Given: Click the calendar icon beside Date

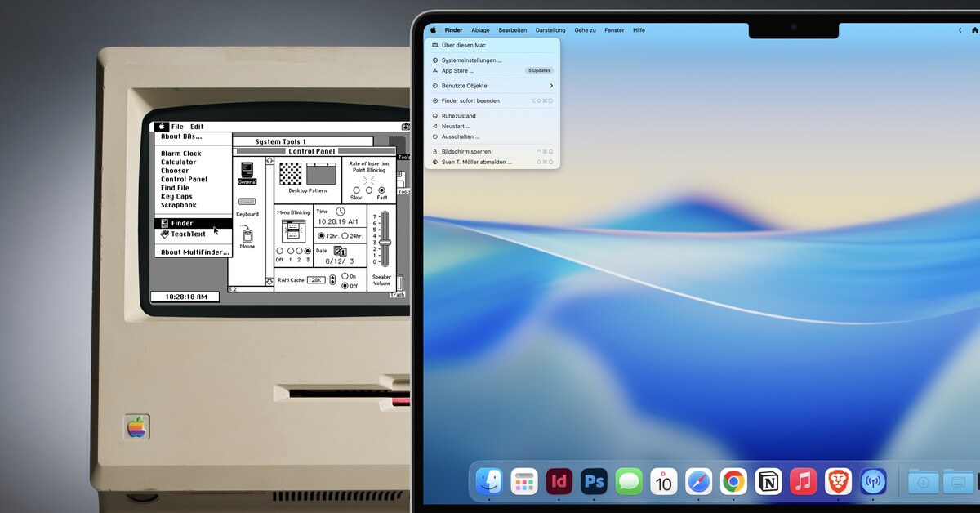Looking at the screenshot, I should [340, 252].
